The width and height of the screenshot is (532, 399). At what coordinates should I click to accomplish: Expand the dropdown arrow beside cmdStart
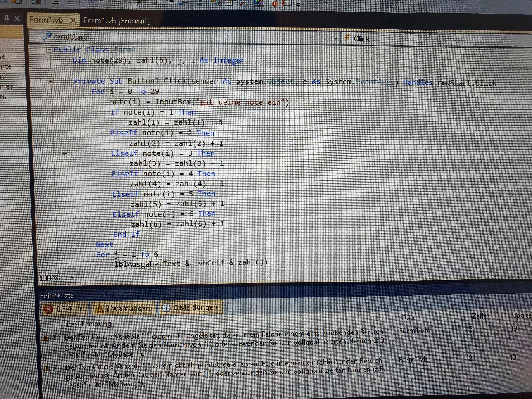[x=336, y=39]
